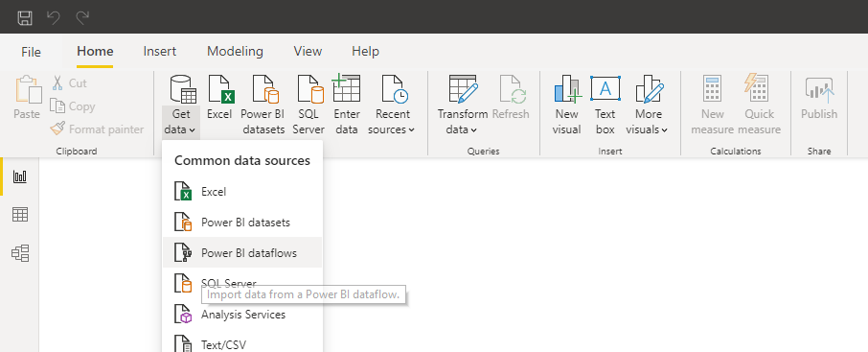The height and width of the screenshot is (352, 868).
Task: Click Cut in the Clipboard group
Action: tap(70, 83)
